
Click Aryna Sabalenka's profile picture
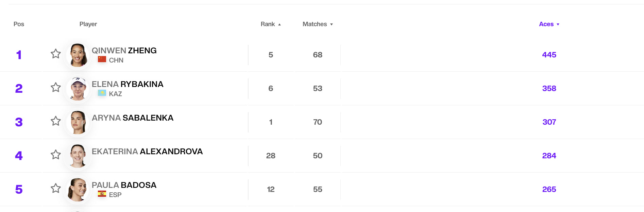[x=78, y=122]
